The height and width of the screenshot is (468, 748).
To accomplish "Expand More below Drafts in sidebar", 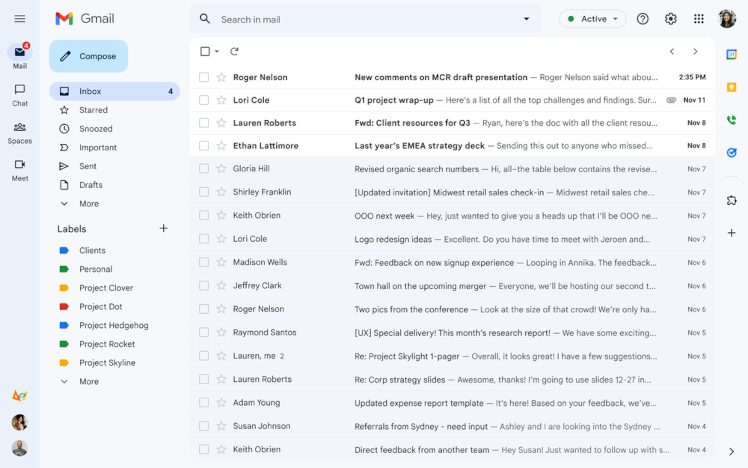I will (89, 204).
